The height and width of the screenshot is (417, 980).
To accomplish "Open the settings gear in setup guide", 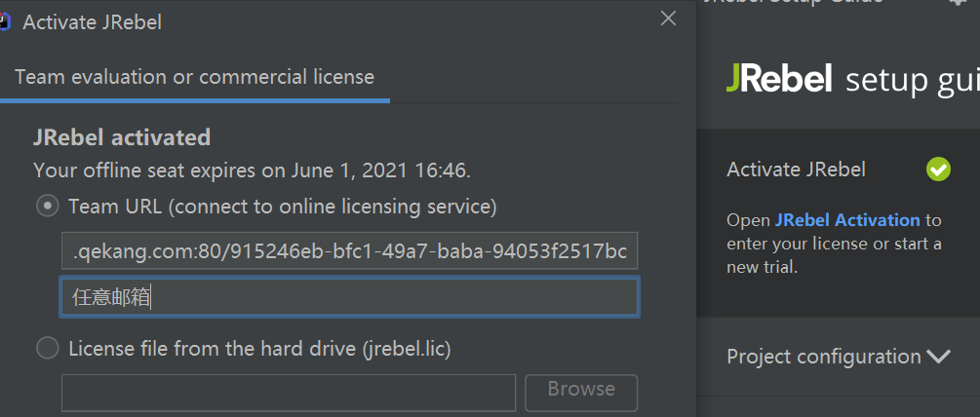I will (959, 3).
